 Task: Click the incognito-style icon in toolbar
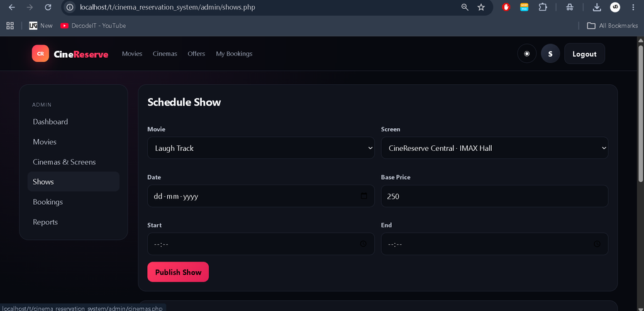point(569,8)
